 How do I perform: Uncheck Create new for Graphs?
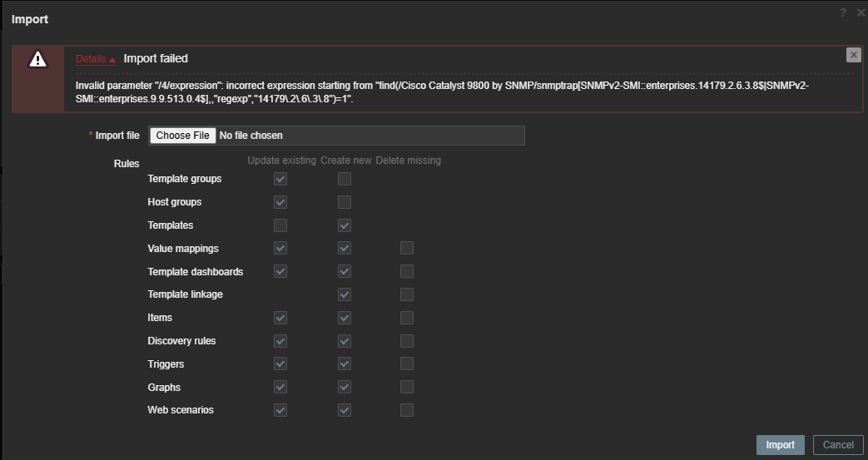pos(345,387)
